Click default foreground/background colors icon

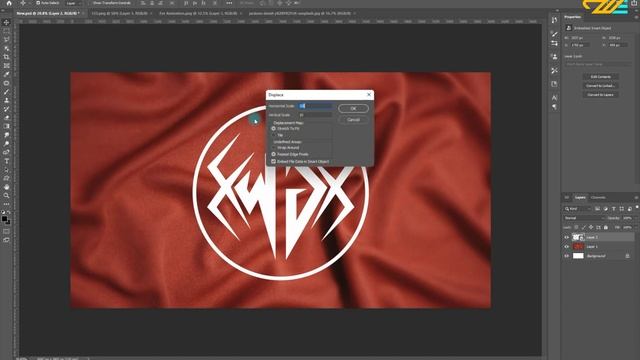[x=3, y=212]
